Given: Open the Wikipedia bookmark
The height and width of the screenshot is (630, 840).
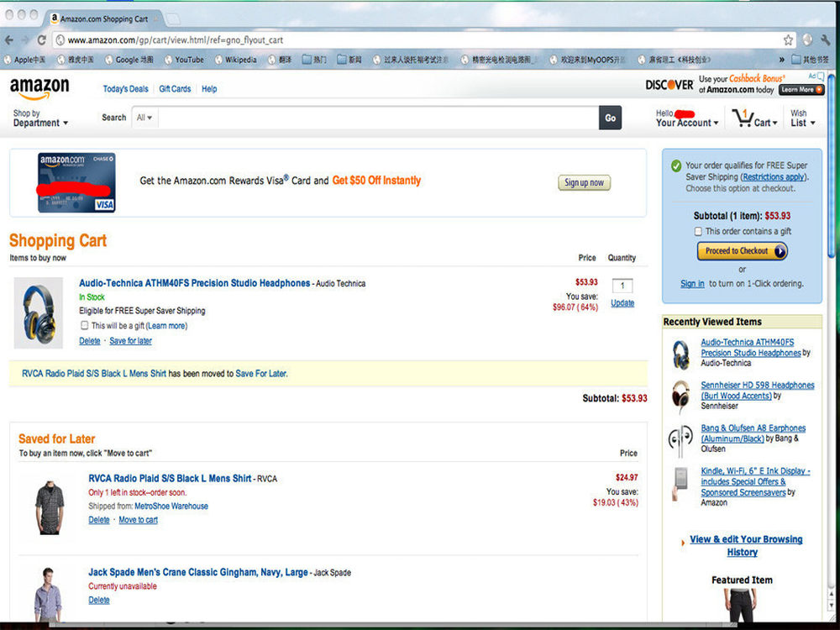Looking at the screenshot, I should pyautogui.click(x=236, y=60).
